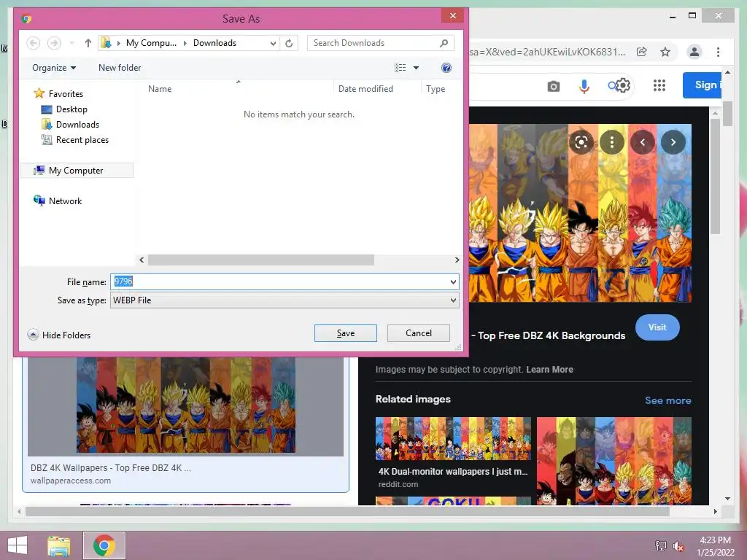Viewport: 747px width, 560px height.
Task: Create a New folder
Action: pos(120,68)
